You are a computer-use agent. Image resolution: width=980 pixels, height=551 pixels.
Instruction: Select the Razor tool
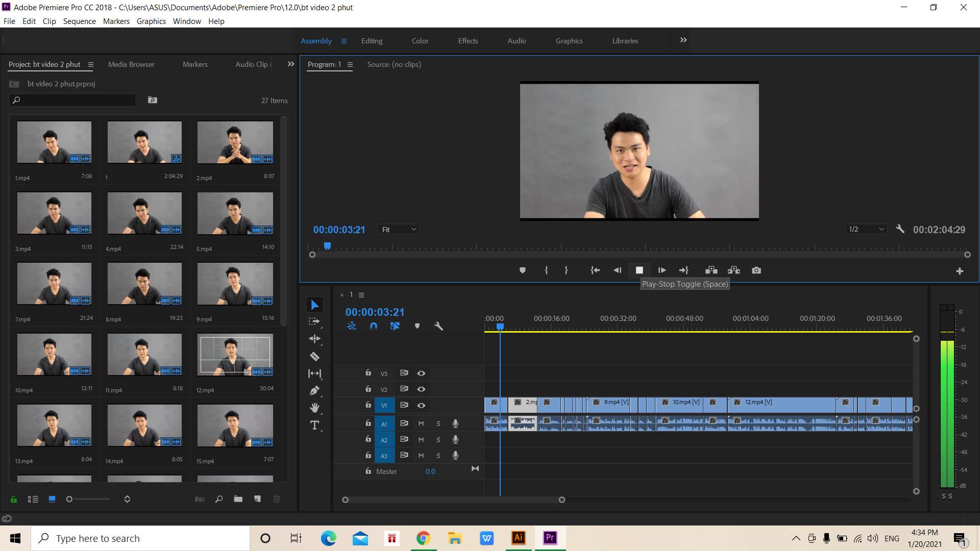[x=314, y=356]
